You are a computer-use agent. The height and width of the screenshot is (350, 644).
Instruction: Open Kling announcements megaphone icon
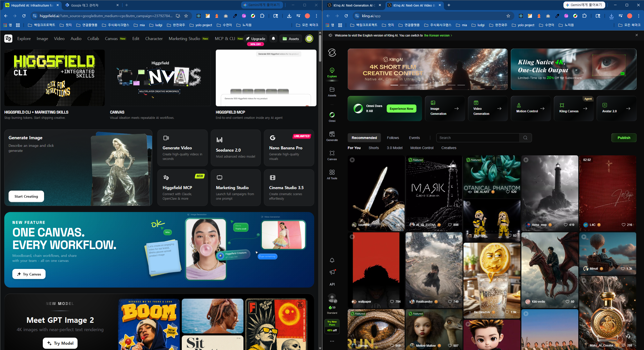click(332, 272)
